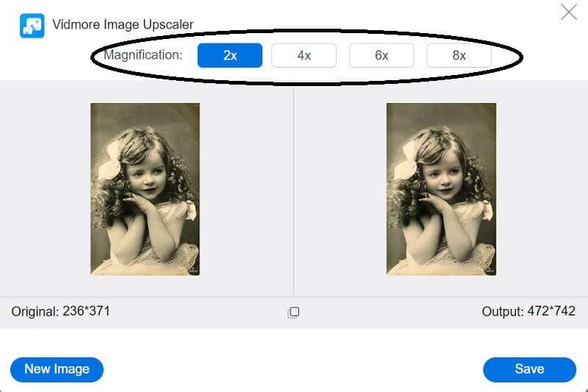
Task: Click the overlapping-squares preview icon
Action: [293, 313]
